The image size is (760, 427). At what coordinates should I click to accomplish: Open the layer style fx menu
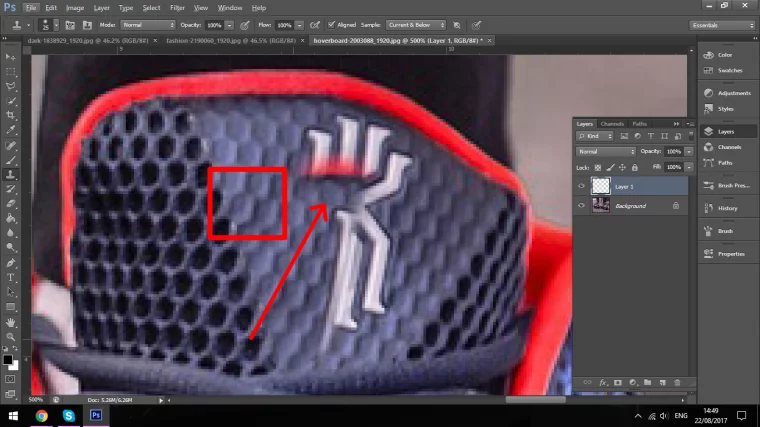(x=603, y=382)
